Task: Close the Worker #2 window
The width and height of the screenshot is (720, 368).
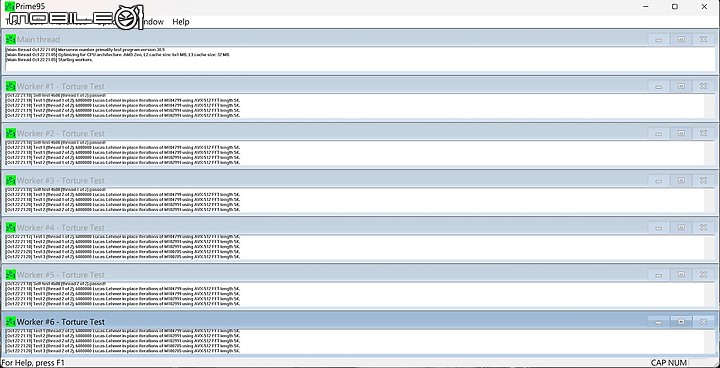Action: coord(703,133)
